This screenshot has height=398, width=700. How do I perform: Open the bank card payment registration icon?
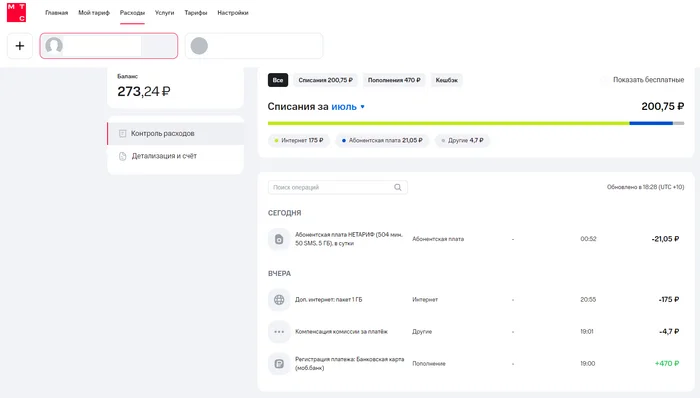click(x=279, y=364)
